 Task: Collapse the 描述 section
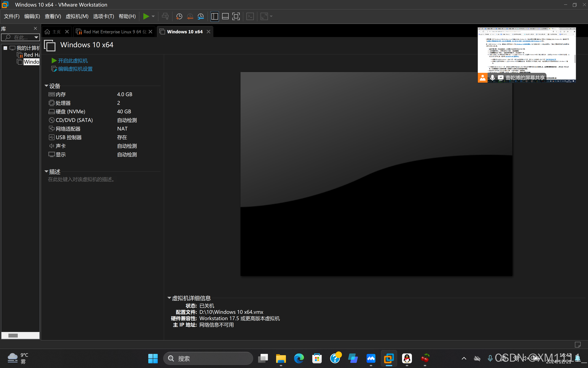(x=46, y=171)
